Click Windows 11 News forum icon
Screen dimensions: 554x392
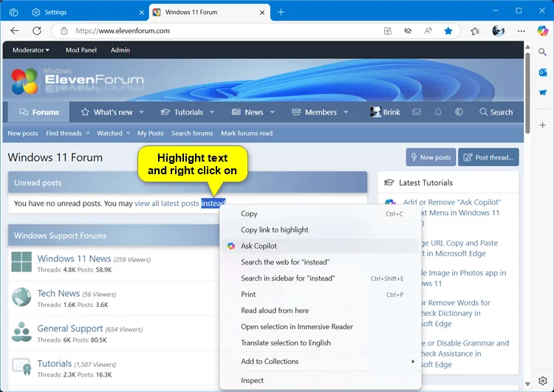pos(21,261)
